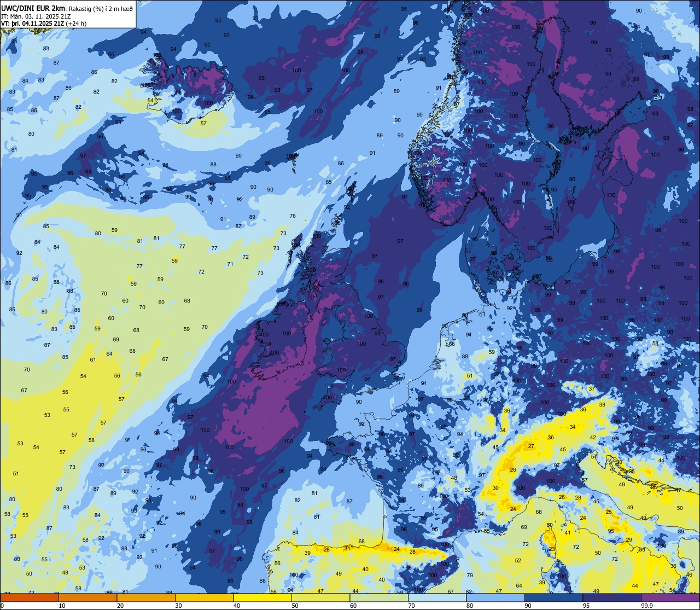The width and height of the screenshot is (700, 610).
Task: Select the legend swatch between 50 and 60
Action: click(x=321, y=598)
